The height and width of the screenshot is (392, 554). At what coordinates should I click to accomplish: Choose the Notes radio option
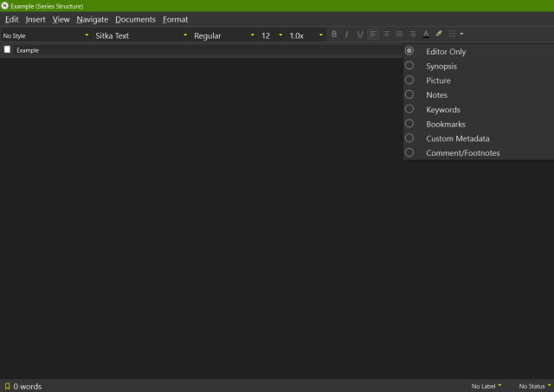click(409, 94)
